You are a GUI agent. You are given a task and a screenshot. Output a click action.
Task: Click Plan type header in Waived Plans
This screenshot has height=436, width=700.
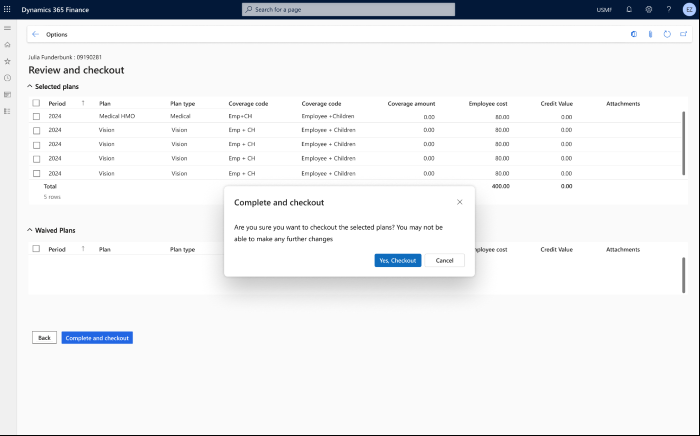[183, 249]
